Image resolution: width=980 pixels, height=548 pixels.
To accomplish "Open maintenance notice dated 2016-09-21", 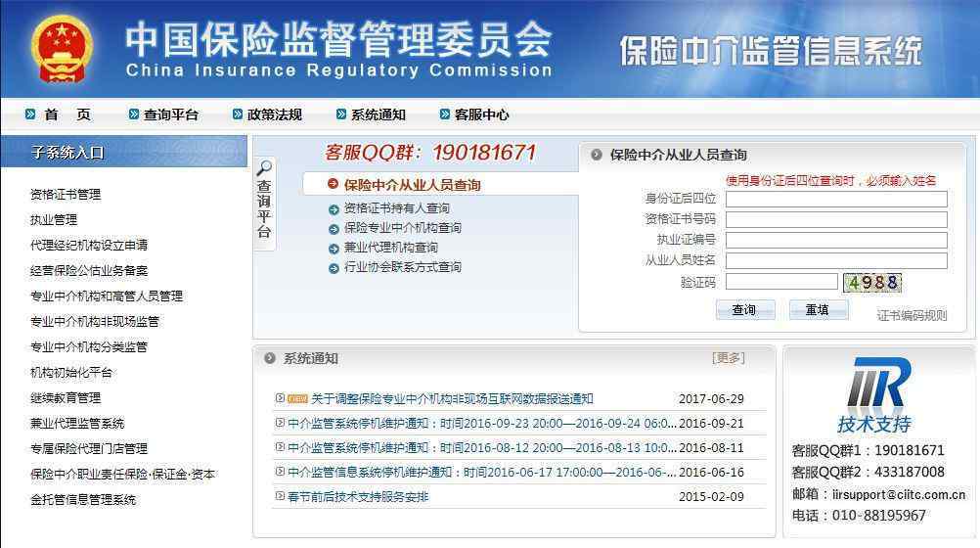I will pos(482,424).
